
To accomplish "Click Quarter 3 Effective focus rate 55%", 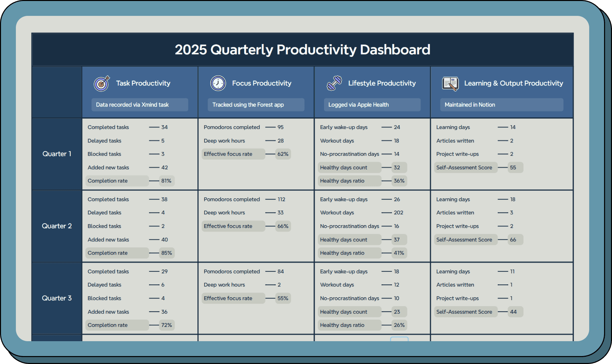I will coord(283,298).
